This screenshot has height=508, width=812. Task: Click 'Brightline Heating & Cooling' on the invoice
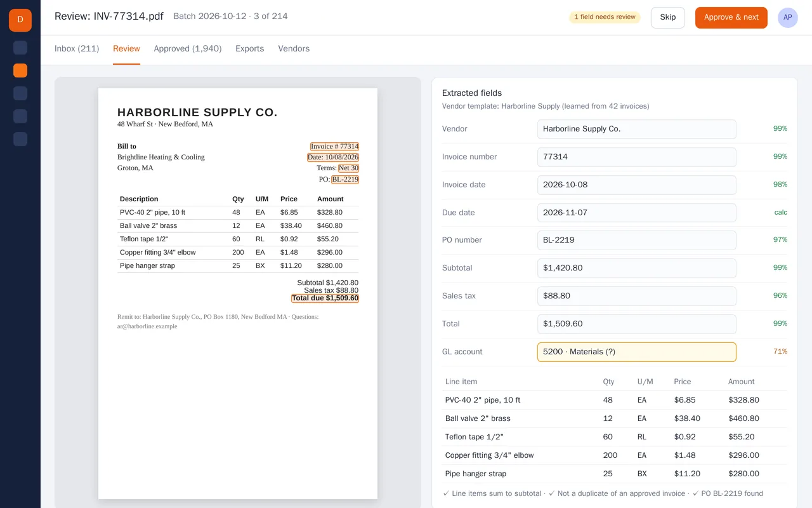click(161, 157)
